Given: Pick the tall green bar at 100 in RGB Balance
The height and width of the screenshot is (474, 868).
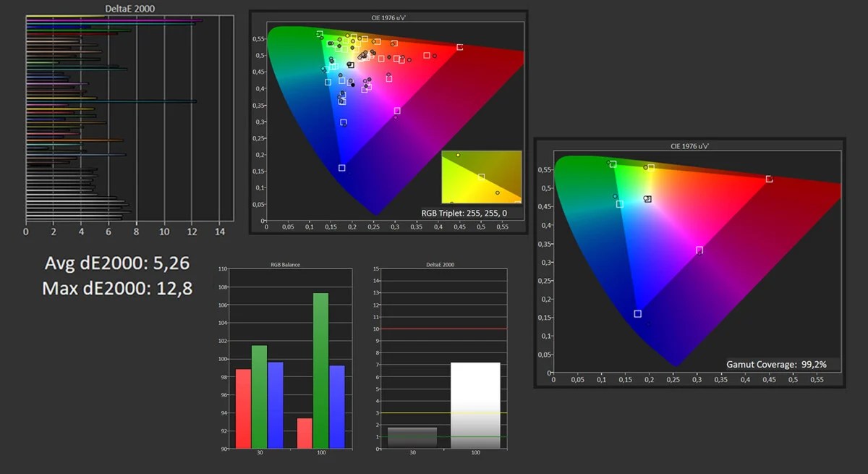Looking at the screenshot, I should 320,371.
